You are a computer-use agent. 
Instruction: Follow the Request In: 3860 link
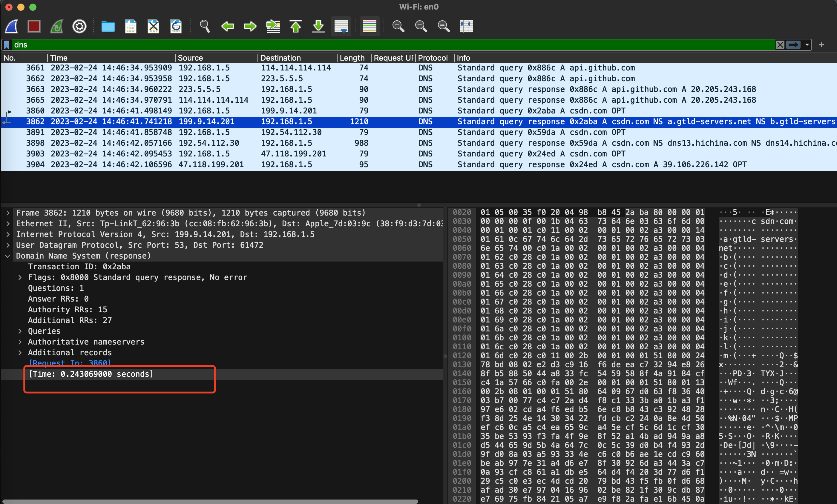pyautogui.click(x=70, y=363)
